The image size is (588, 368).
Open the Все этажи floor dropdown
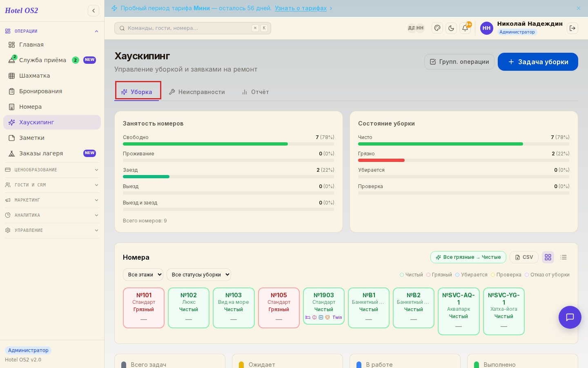point(143,275)
